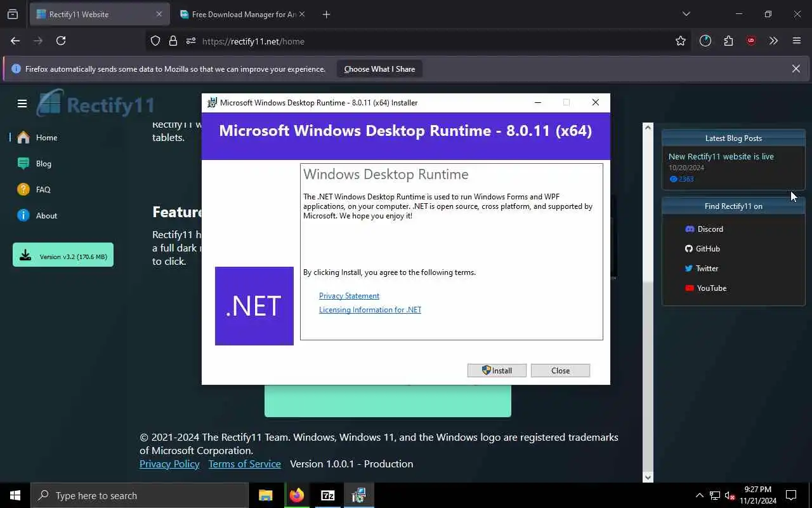Open the YouTube link
The image size is (812, 508).
tap(705, 288)
